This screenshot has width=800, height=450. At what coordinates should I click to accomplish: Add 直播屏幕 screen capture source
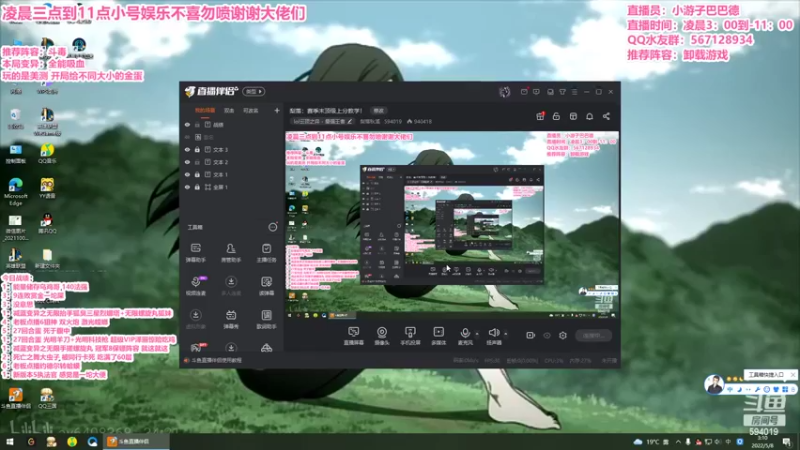(x=354, y=336)
